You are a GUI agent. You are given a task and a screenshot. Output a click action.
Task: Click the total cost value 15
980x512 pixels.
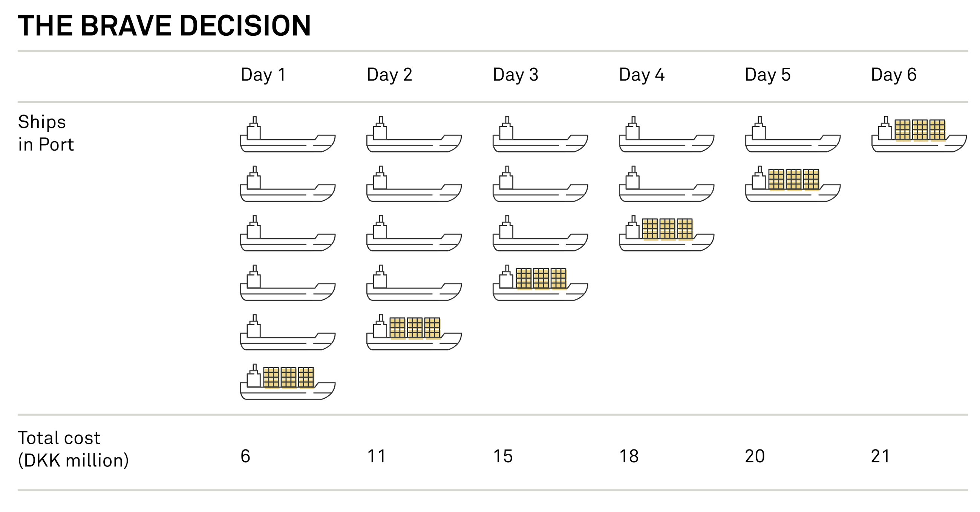coord(502,456)
